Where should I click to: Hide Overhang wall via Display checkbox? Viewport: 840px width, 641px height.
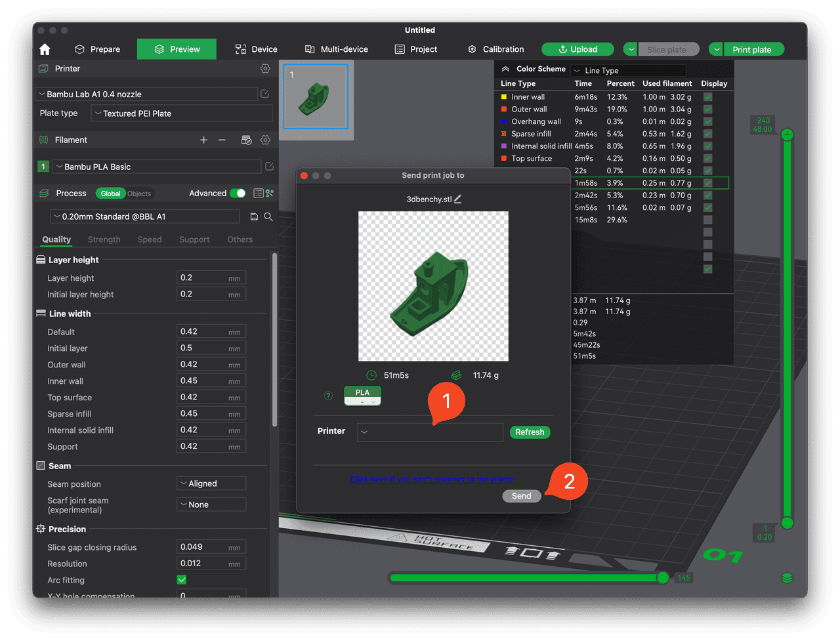click(708, 121)
